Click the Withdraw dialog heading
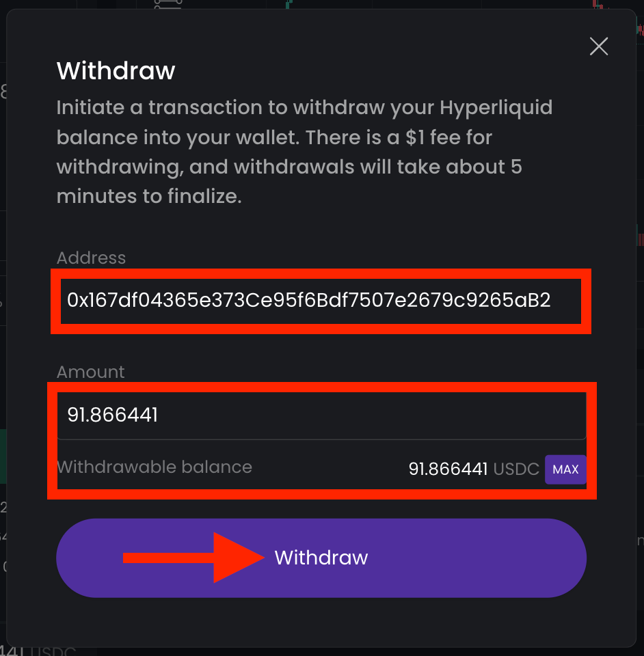Screen dimensions: 644x656 click(x=116, y=70)
